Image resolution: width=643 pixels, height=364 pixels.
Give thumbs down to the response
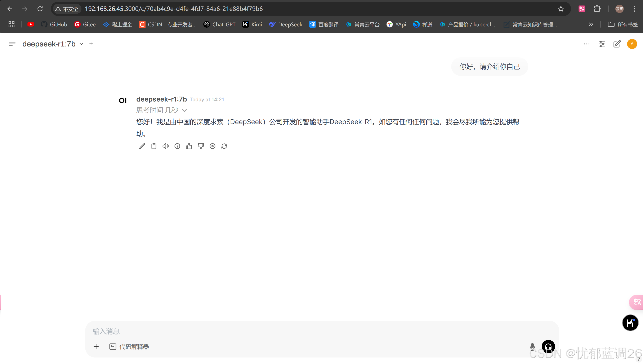[201, 146]
